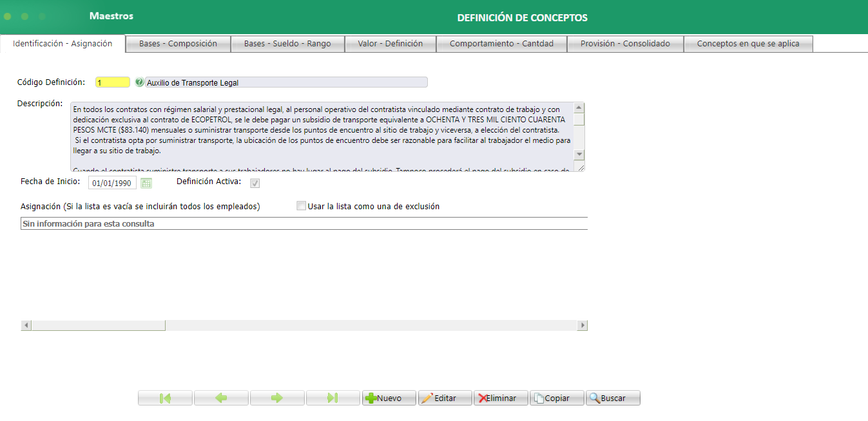The image size is (868, 421).
Task: Jump to the last record
Action: pyautogui.click(x=333, y=397)
